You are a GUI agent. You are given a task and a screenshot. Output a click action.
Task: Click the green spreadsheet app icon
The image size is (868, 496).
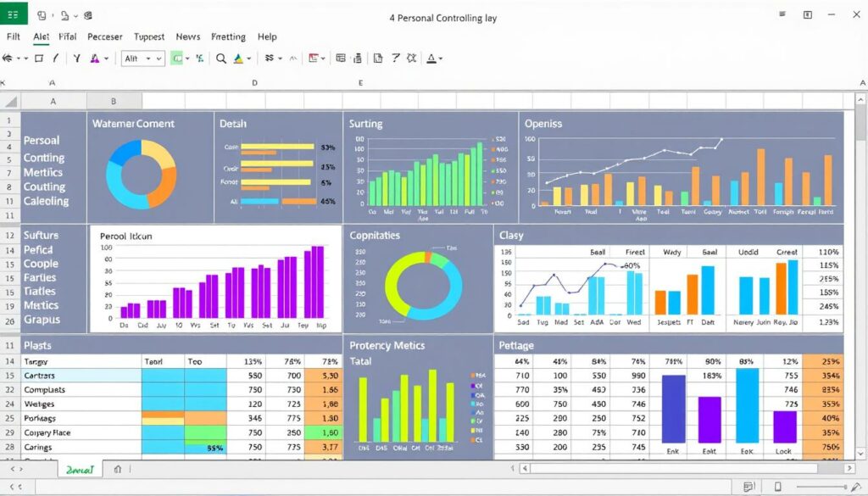pyautogui.click(x=14, y=14)
